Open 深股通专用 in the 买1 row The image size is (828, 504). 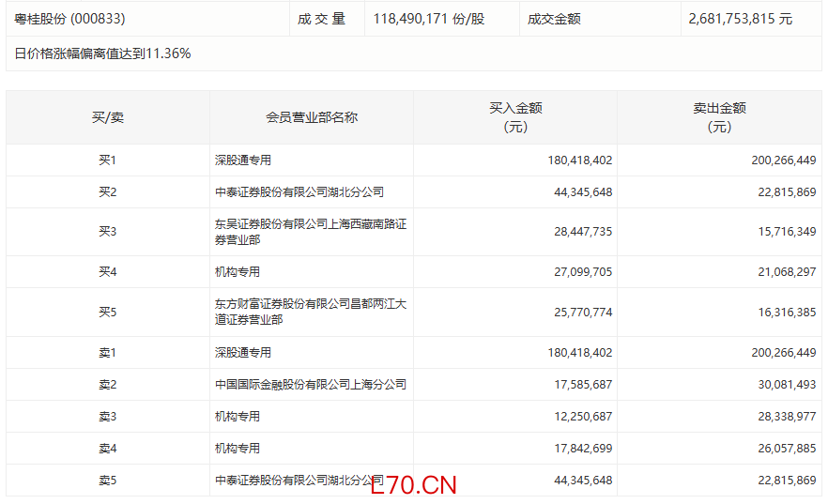click(x=243, y=160)
